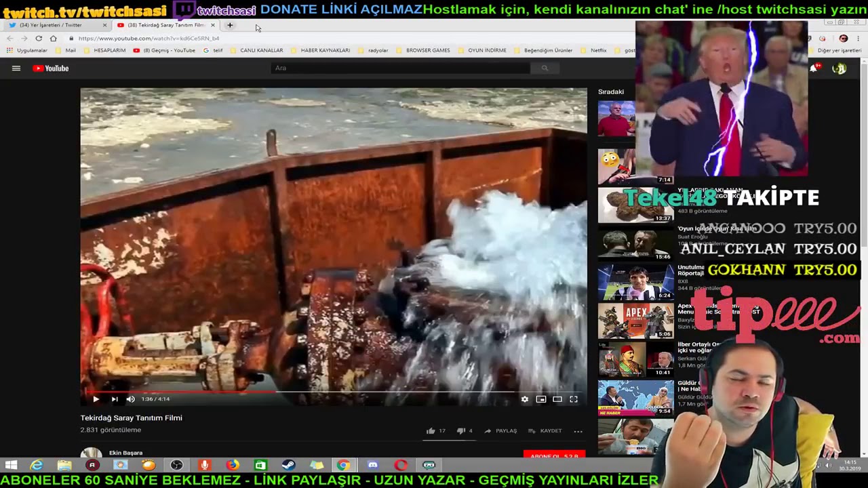The width and height of the screenshot is (868, 488).
Task: Play the YouTube video
Action: [x=96, y=399]
